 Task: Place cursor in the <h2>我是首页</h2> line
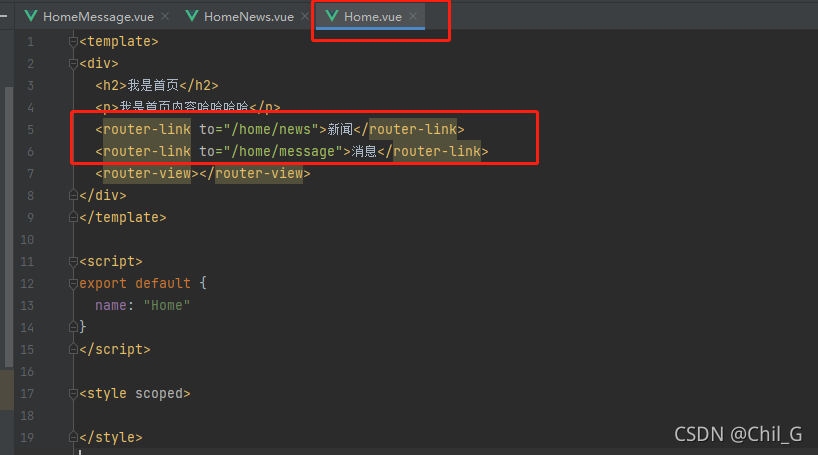(157, 85)
